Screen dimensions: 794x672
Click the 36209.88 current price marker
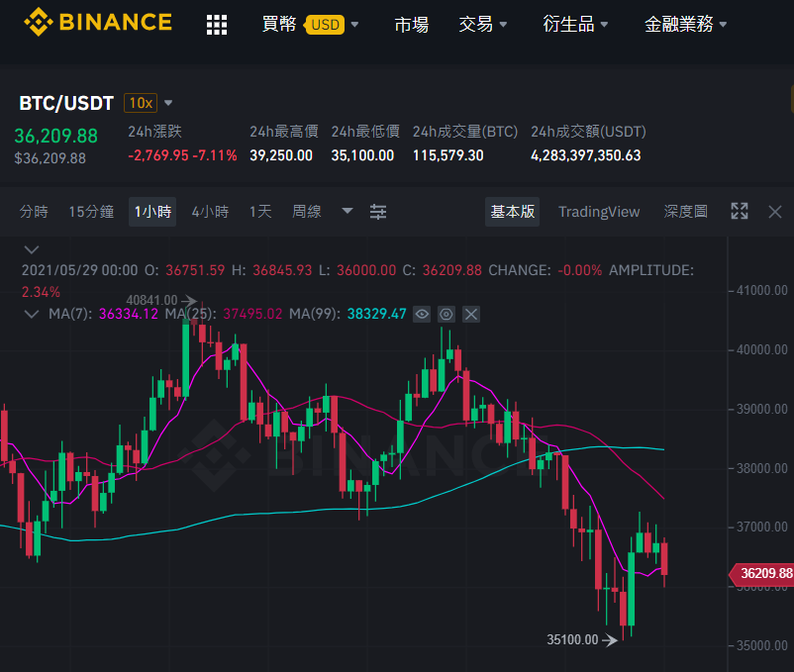(761, 573)
